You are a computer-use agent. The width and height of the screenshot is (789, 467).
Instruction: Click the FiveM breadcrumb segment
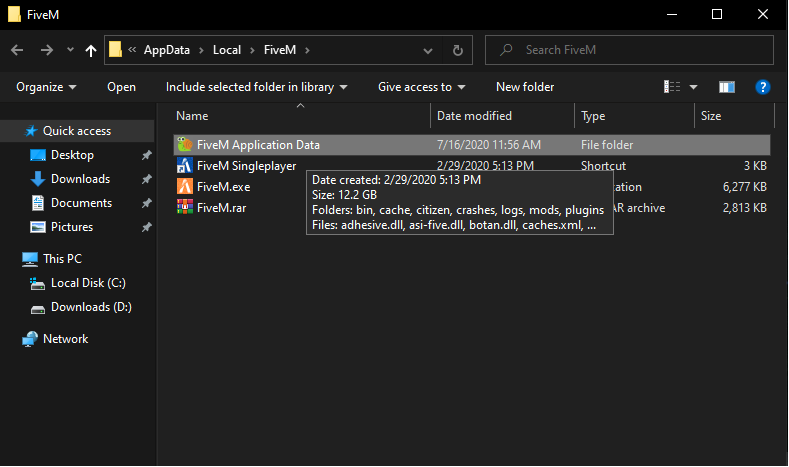coord(280,50)
